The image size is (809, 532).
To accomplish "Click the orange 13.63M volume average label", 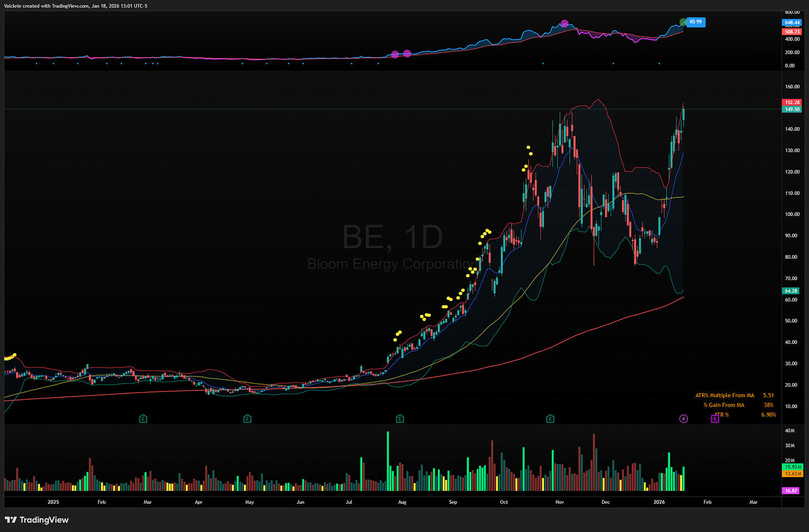I will (x=792, y=474).
